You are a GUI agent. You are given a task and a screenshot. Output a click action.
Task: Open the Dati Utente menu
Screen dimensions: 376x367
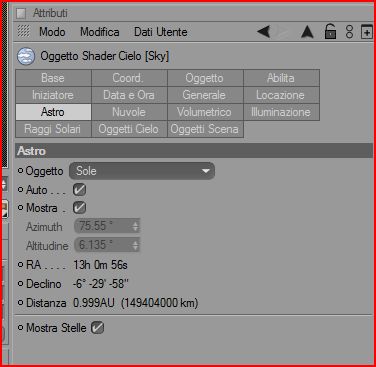click(x=161, y=32)
